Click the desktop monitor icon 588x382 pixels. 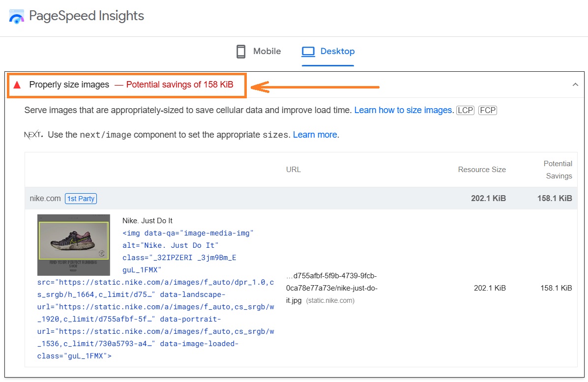click(308, 51)
